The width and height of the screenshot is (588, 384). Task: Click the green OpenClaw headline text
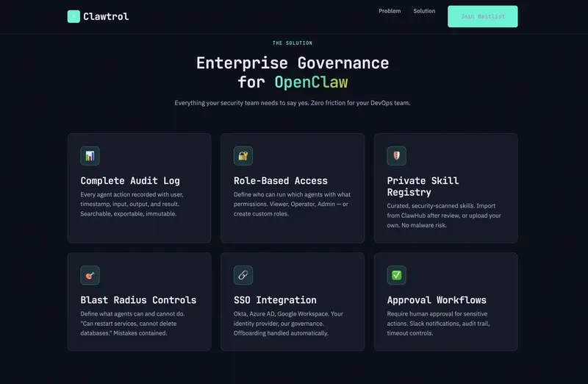311,82
